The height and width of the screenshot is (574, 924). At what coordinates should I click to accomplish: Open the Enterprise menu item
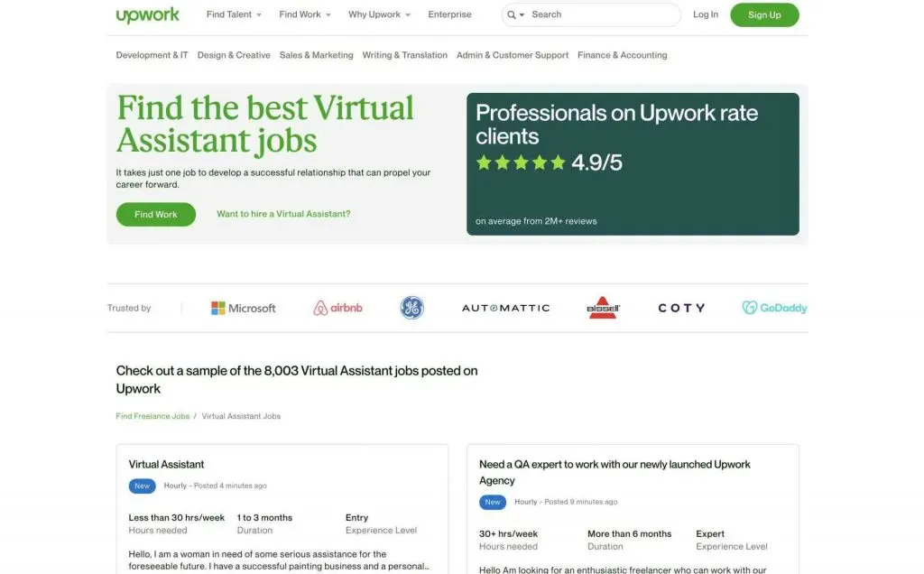449,14
